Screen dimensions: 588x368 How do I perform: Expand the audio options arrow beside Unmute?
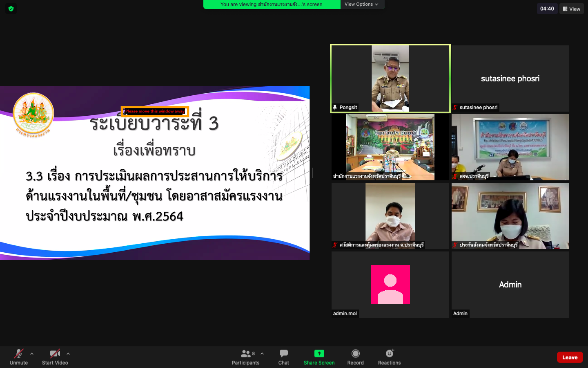pyautogui.click(x=32, y=354)
